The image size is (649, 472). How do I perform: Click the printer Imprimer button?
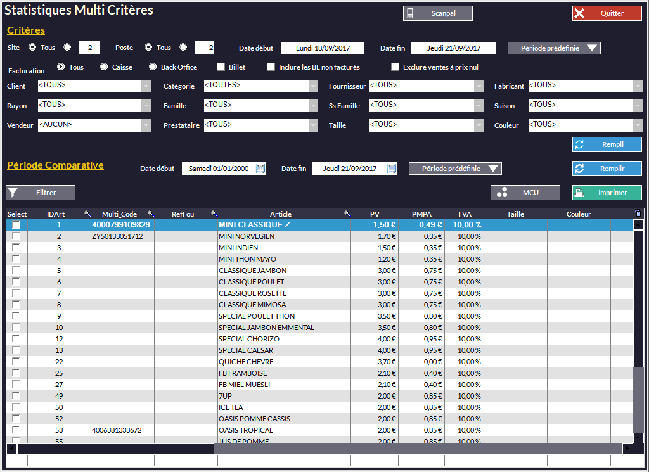click(606, 191)
